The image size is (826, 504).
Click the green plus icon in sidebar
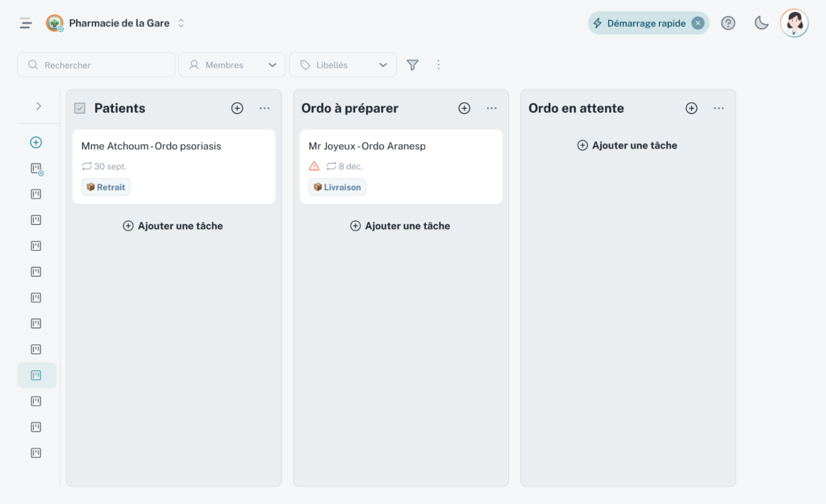pos(35,143)
